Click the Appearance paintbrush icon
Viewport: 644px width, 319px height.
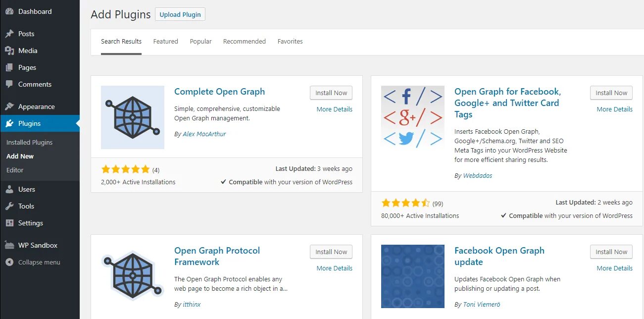tap(9, 106)
